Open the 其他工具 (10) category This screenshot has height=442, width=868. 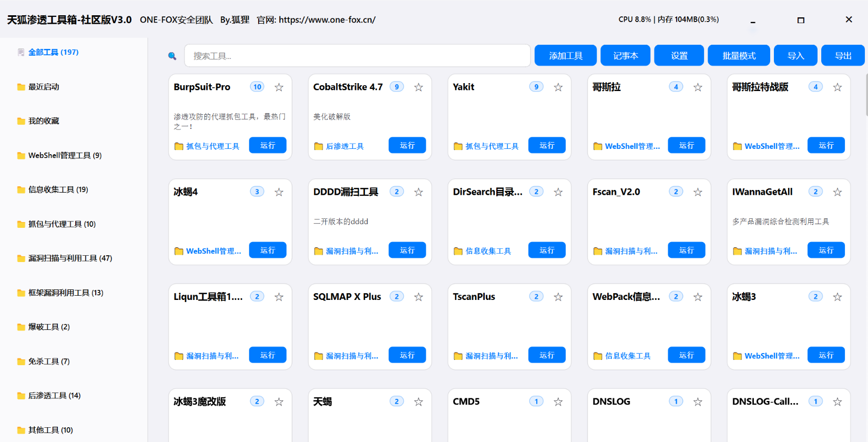tap(50, 430)
